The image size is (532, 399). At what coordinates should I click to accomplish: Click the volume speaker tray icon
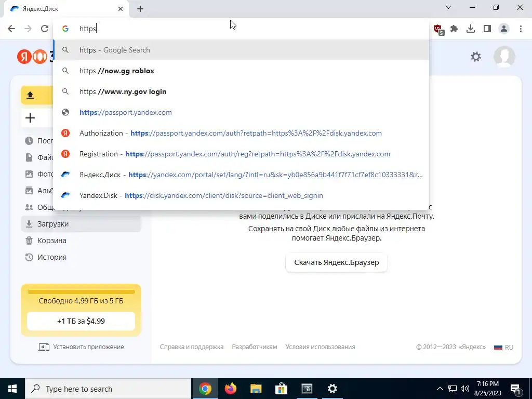(x=465, y=389)
